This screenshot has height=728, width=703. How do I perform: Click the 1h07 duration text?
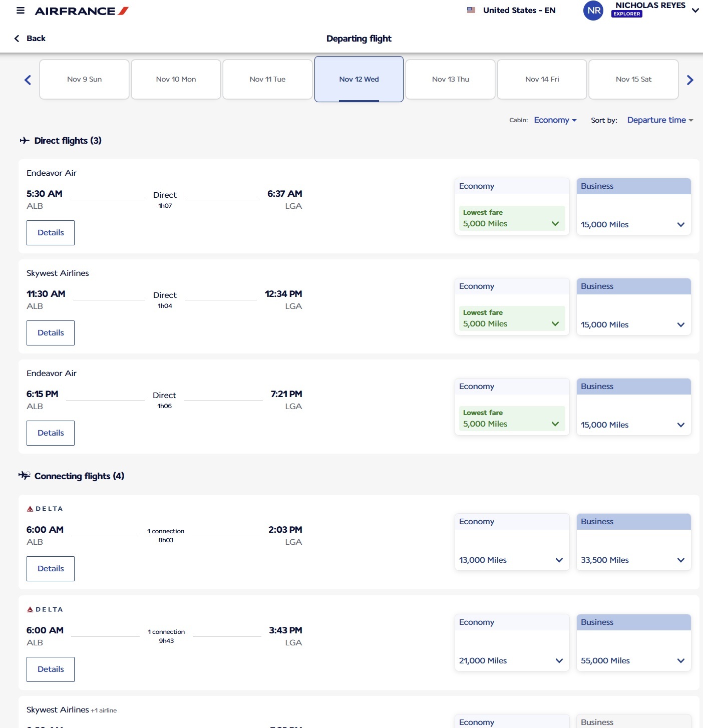[165, 206]
